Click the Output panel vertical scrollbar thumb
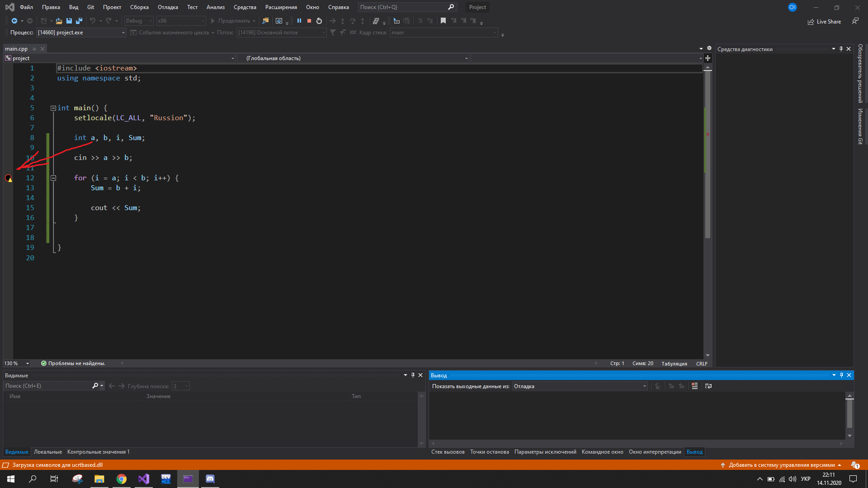The height and width of the screenshot is (488, 868). pos(849,413)
